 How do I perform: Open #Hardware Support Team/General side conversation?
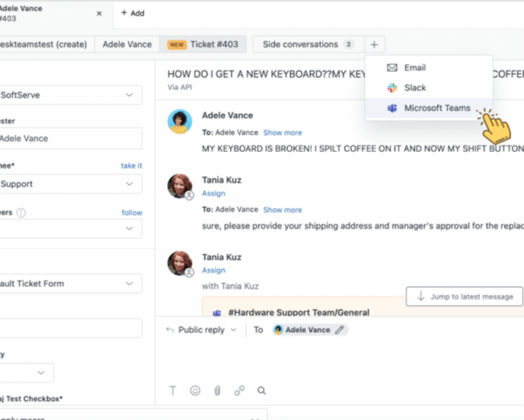[x=299, y=312]
